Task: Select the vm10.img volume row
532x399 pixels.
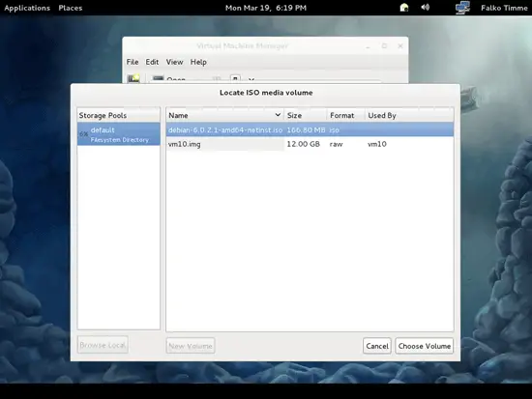Action: tap(310, 144)
